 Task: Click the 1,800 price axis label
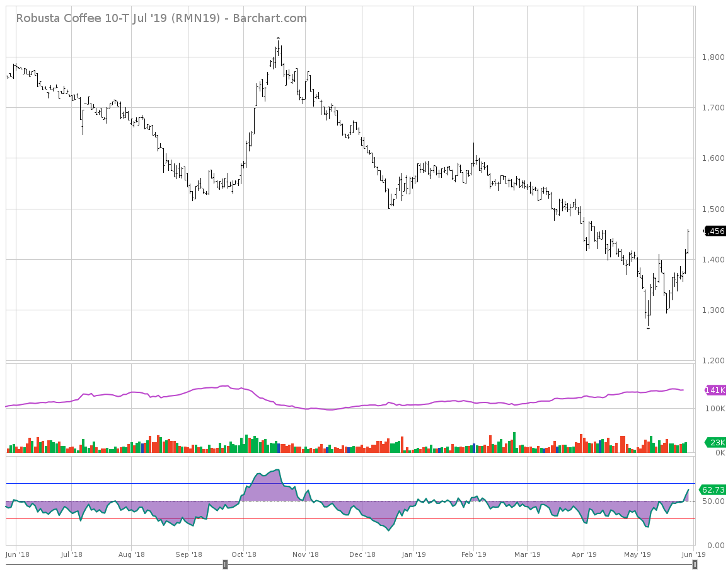[x=714, y=57]
